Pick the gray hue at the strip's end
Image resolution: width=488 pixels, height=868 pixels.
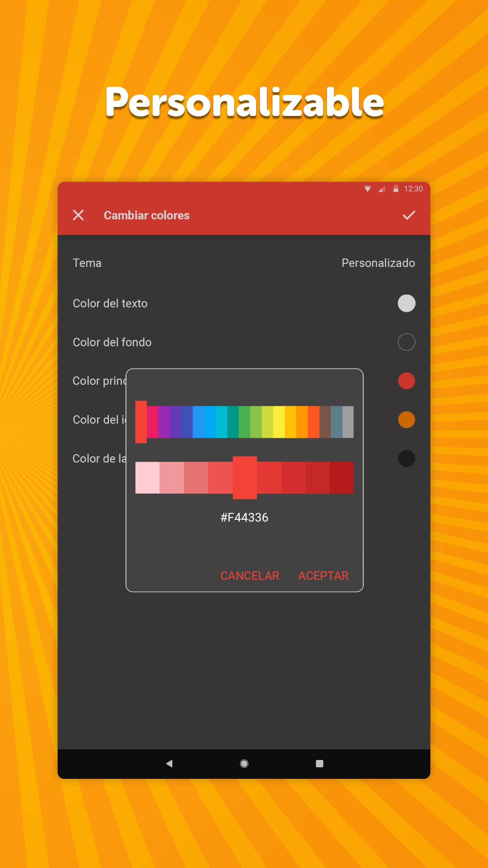tap(348, 422)
